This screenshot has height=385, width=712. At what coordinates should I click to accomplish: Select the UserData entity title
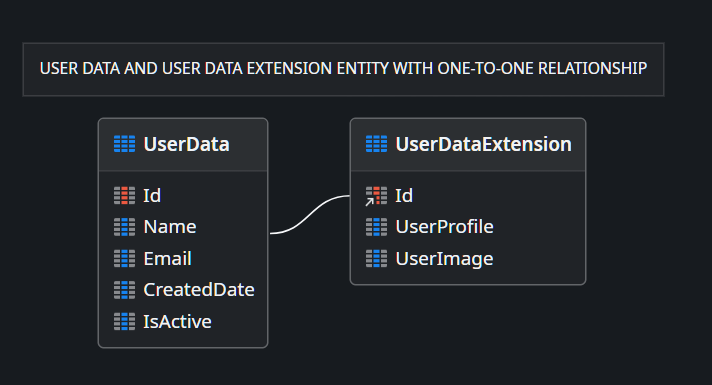(186, 144)
